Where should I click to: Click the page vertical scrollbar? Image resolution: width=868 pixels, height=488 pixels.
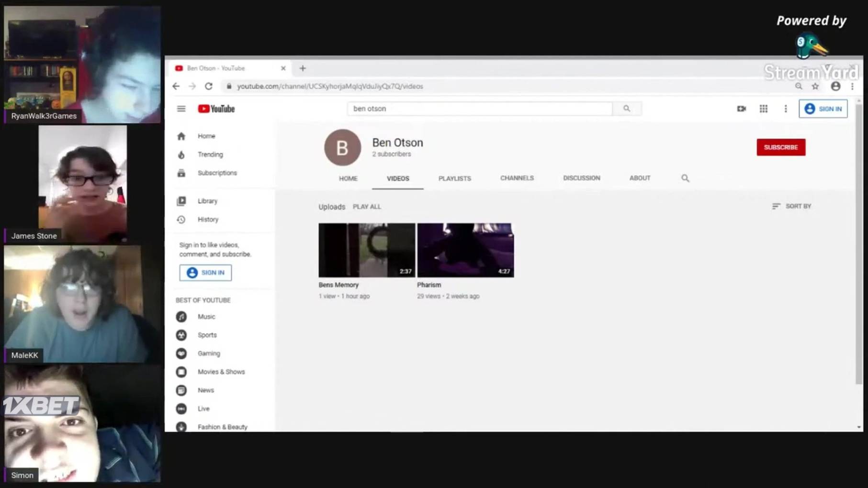(858, 244)
